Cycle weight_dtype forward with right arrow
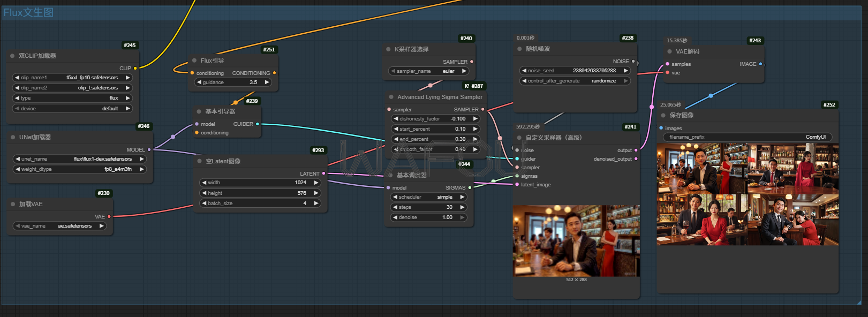The width and height of the screenshot is (868, 317). coord(141,169)
